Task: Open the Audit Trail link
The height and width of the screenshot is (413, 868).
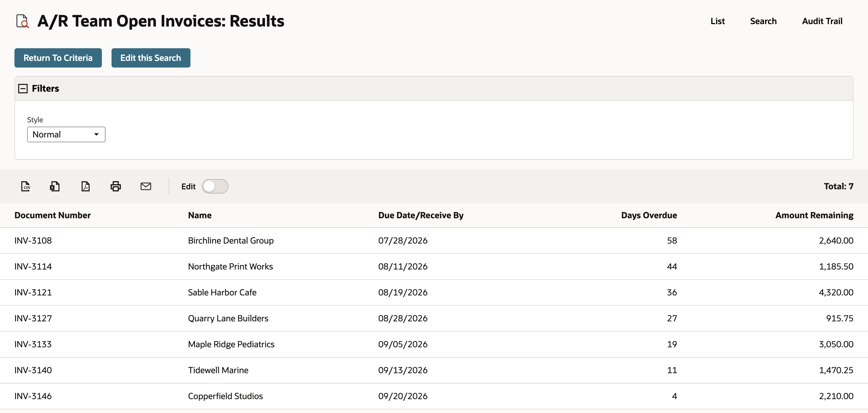Action: pyautogui.click(x=822, y=21)
